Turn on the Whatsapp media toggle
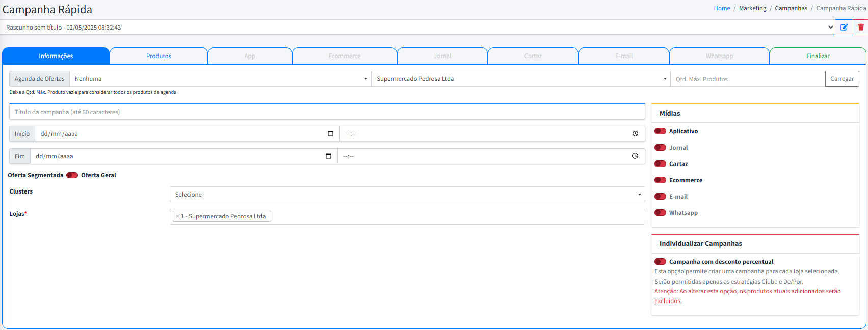This screenshot has width=868, height=330. coord(660,213)
